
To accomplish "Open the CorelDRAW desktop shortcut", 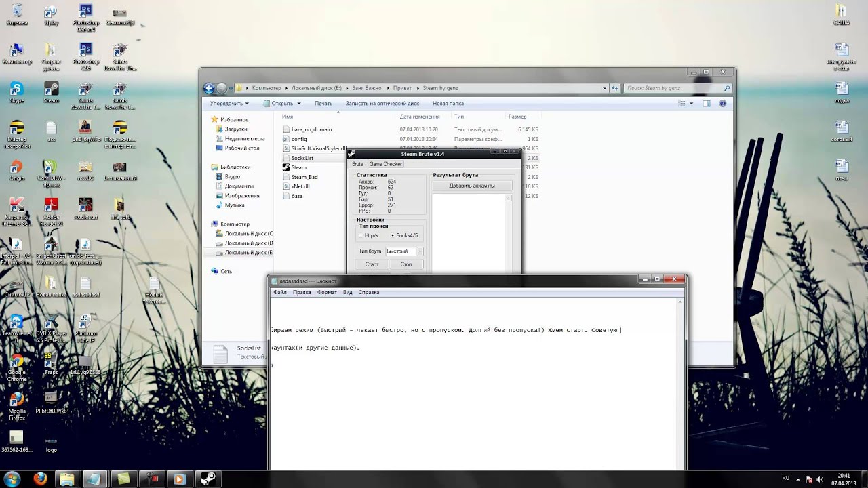I will [51, 173].
